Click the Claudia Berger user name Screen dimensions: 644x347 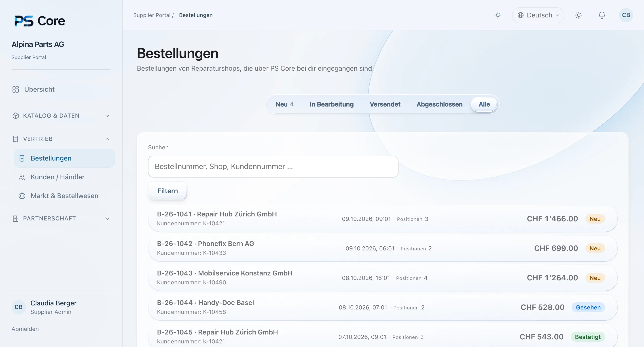click(x=53, y=303)
